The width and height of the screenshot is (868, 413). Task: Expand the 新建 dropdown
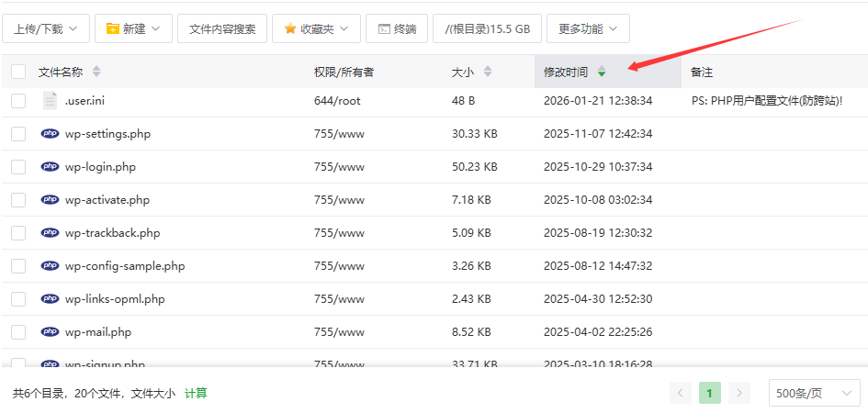(133, 28)
